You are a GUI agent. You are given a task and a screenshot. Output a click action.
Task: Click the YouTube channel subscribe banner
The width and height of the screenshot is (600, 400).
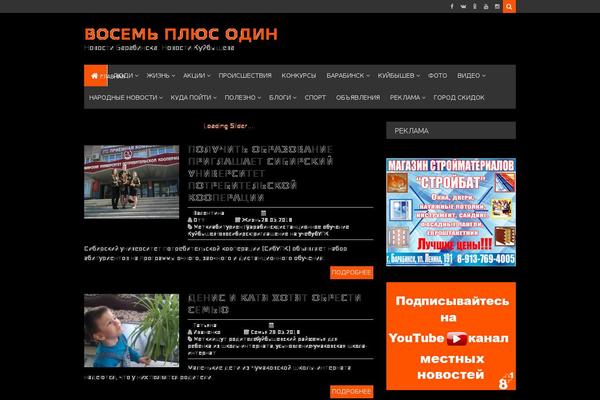coord(451,336)
